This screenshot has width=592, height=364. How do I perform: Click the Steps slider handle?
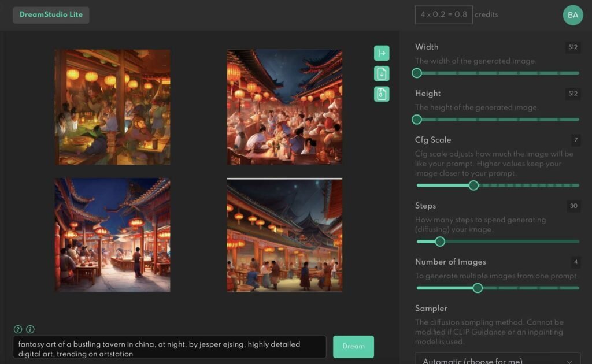(x=440, y=242)
